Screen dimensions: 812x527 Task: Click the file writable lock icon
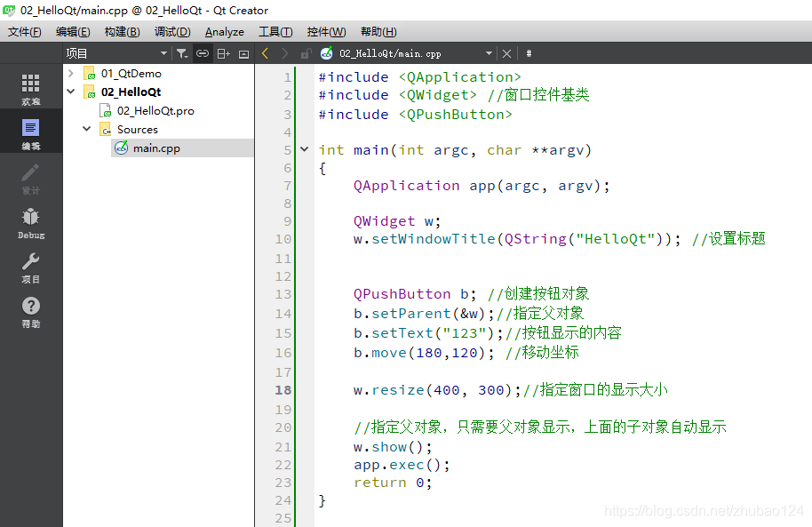point(306,54)
